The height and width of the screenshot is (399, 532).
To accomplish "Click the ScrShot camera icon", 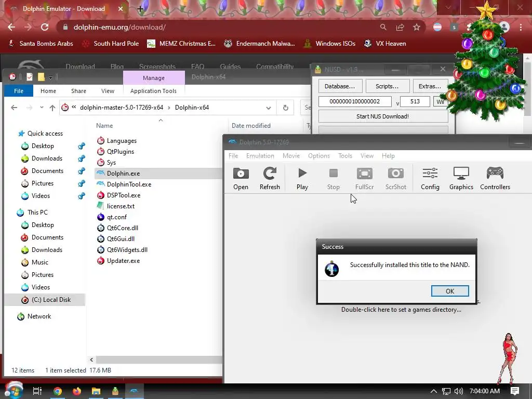I will 395,174.
